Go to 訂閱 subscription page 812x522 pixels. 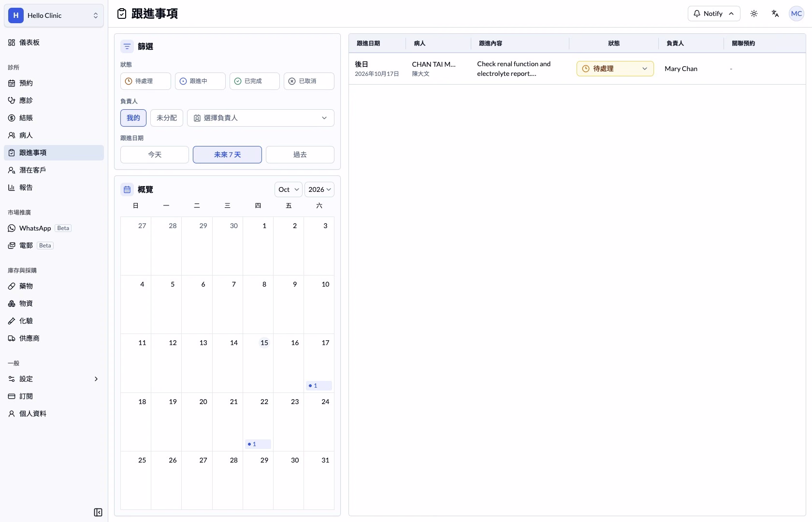(54, 396)
